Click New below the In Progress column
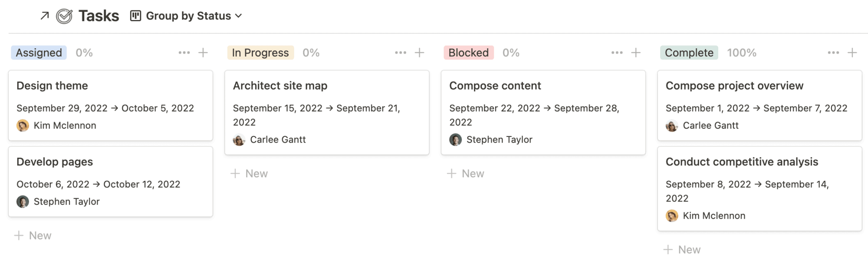Screen dimensions: 868x266 click(x=249, y=173)
